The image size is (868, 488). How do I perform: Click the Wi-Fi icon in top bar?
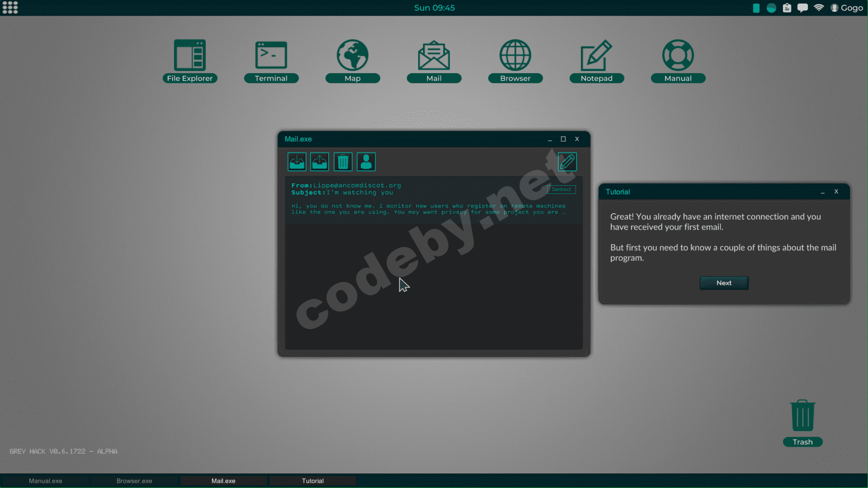(819, 8)
